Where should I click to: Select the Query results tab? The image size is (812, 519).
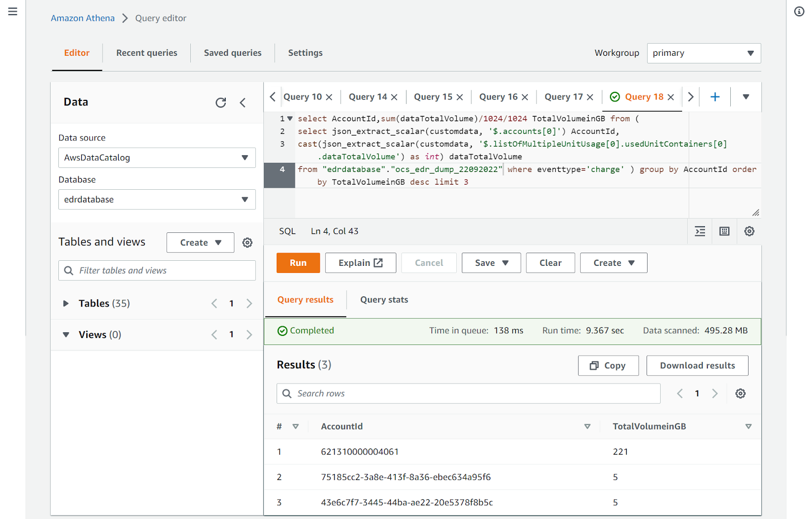click(306, 300)
